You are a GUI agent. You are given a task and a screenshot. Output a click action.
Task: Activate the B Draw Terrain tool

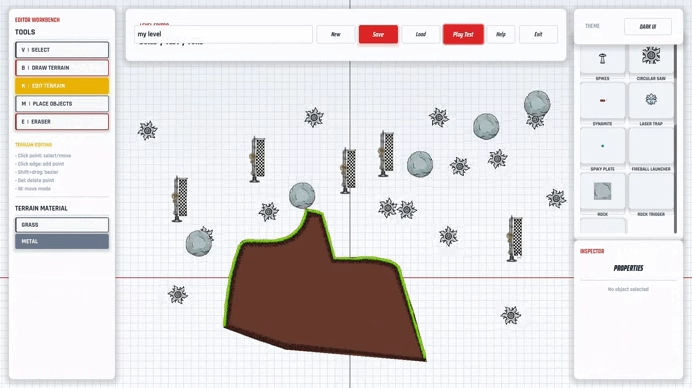click(x=62, y=68)
